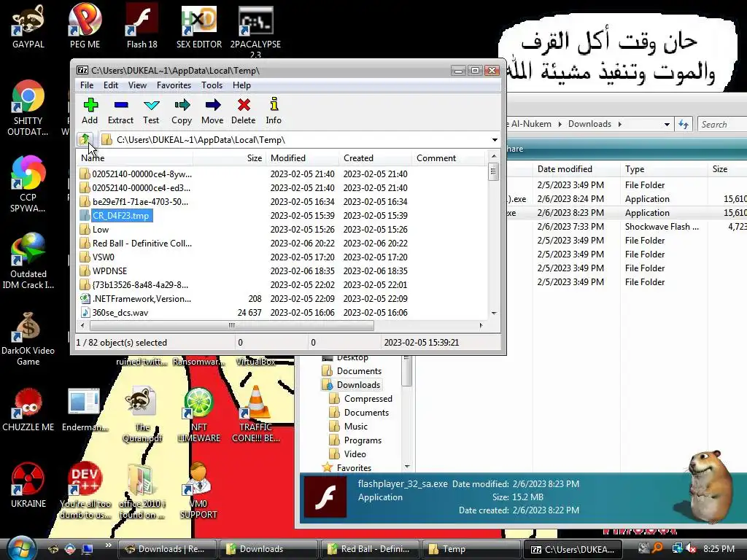Expand the 7-Zip address path dropdown
This screenshot has width=747, height=560.
click(495, 140)
